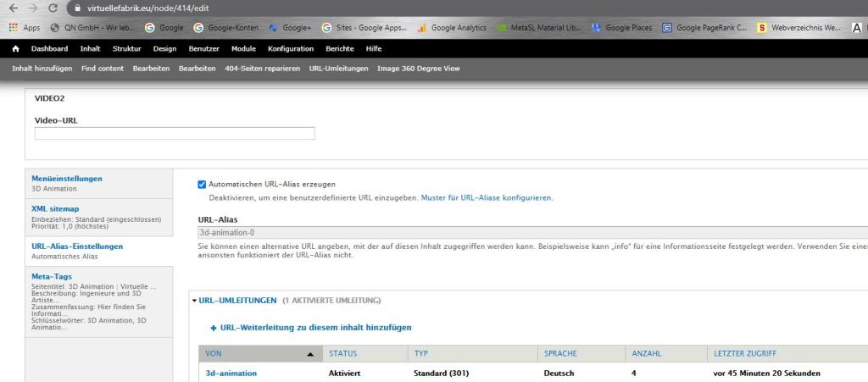
Task: Switch to the Meta-Tags vertical tab
Action: 52,276
